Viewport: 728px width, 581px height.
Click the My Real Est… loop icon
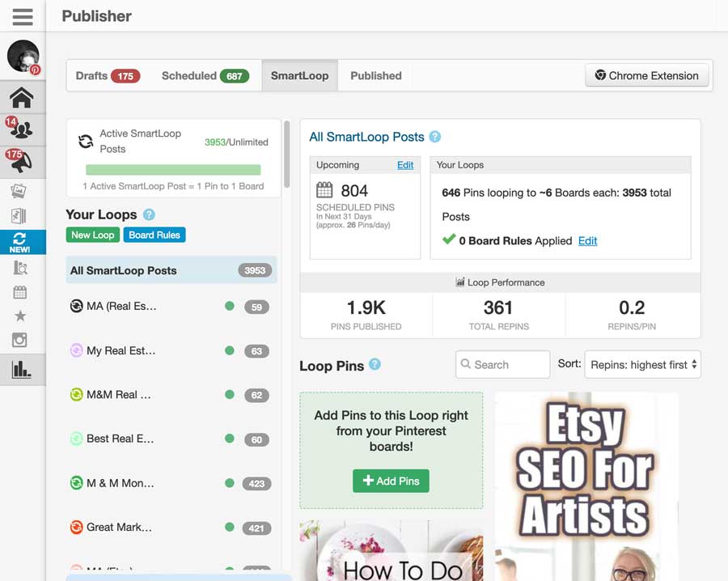(x=76, y=350)
